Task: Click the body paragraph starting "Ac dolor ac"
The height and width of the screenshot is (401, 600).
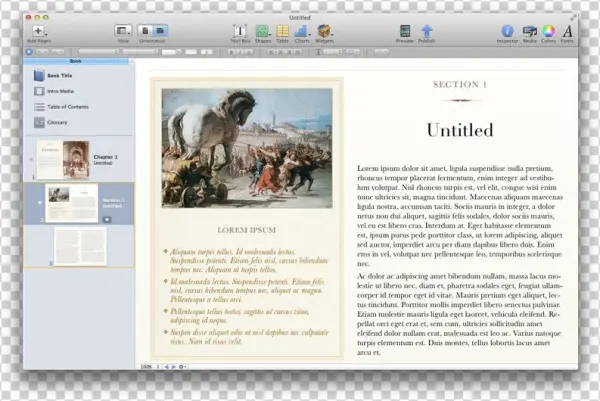Action: 459,314
